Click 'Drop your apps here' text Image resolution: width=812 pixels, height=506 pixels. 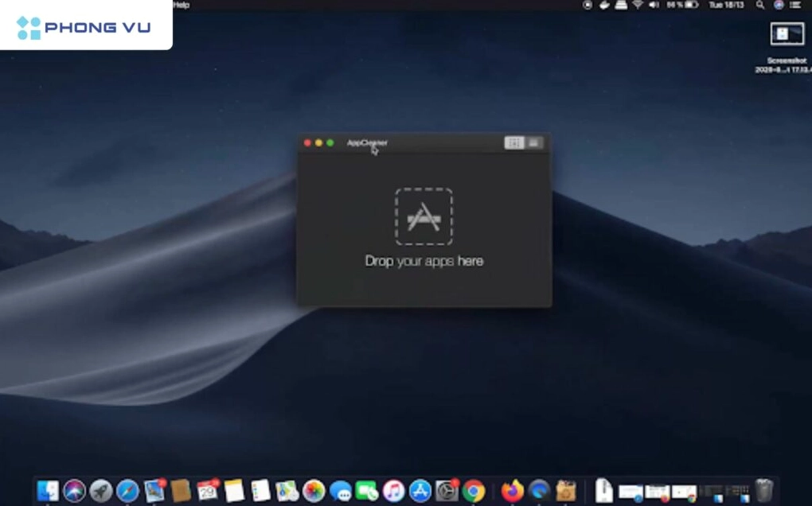(x=424, y=261)
